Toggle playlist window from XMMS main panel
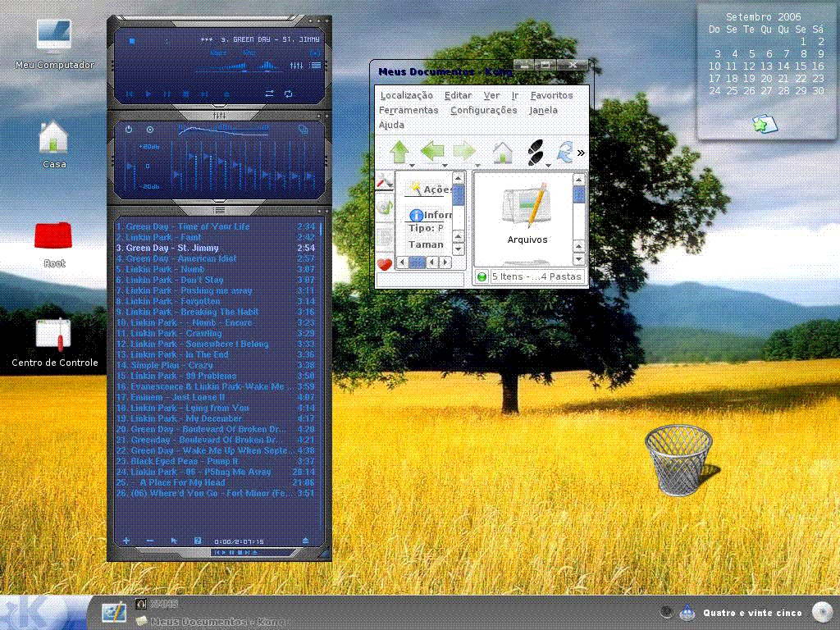This screenshot has width=840, height=630. pyautogui.click(x=316, y=66)
